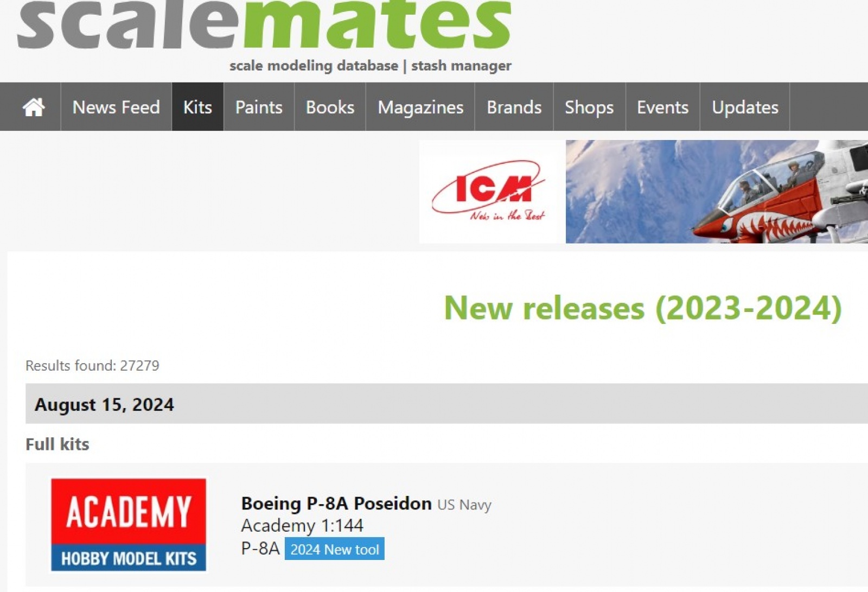Viewport: 868px width, 592px height.
Task: Open the News Feed menu item
Action: point(116,107)
